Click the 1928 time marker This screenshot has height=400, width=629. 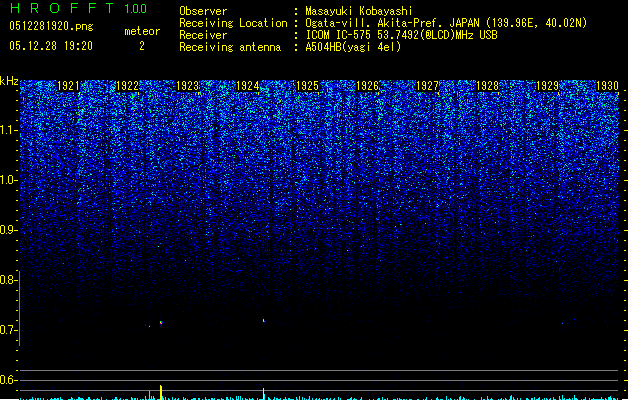point(487,86)
